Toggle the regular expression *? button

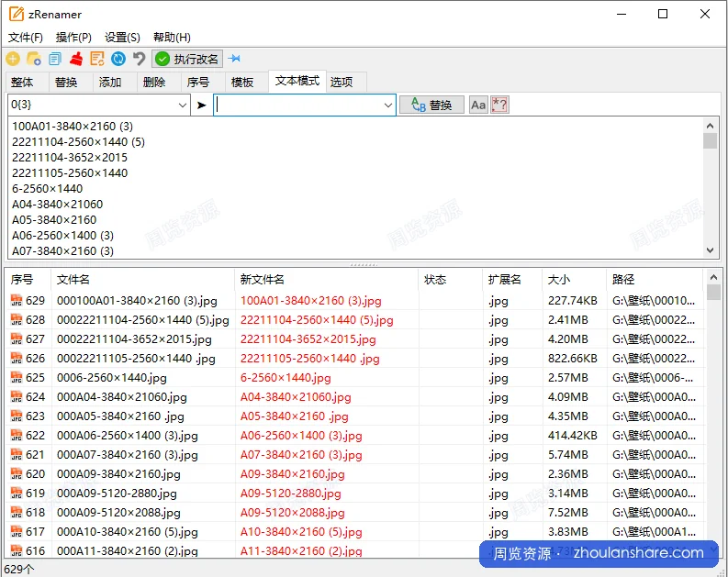(499, 105)
